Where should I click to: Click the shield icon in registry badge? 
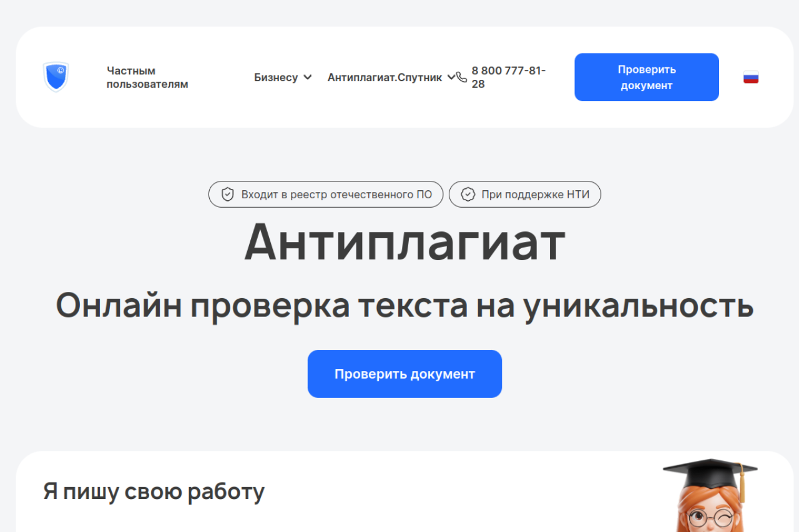(x=228, y=195)
